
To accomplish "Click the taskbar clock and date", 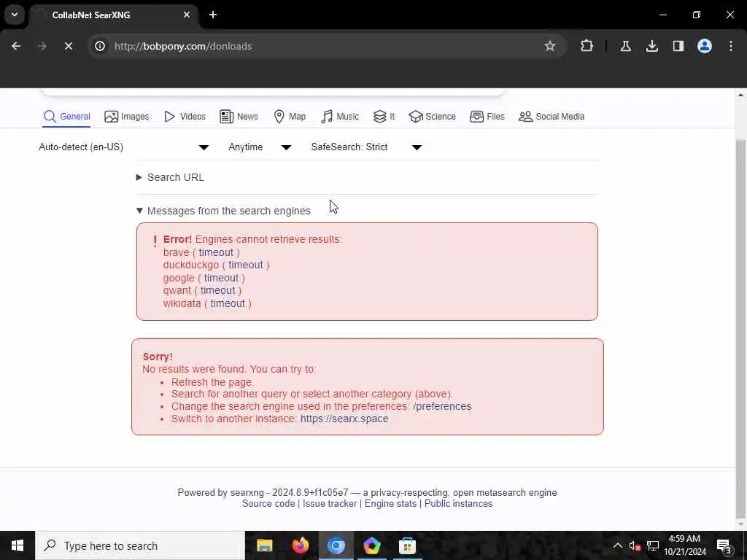I will (685, 545).
